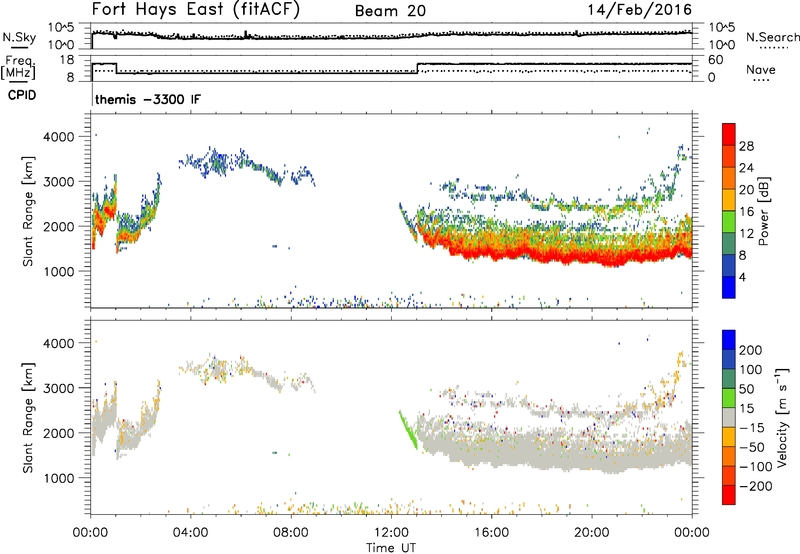Click the 'Velocity [m s⁻¹]' colorbar label
Screen dimensions: 800x554
click(781, 418)
